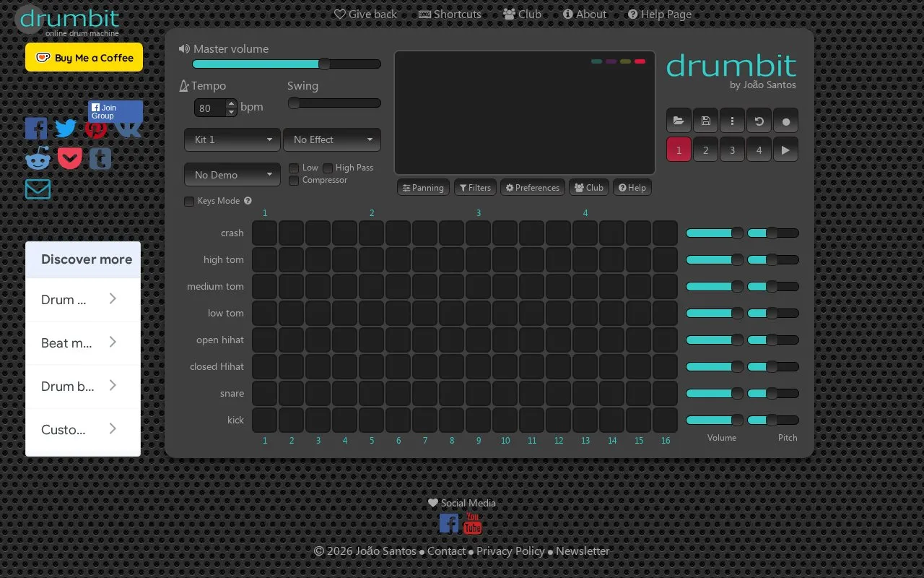Viewport: 924px width, 578px height.
Task: Decrease tempo with the down stepper arrow
Action: point(231,112)
